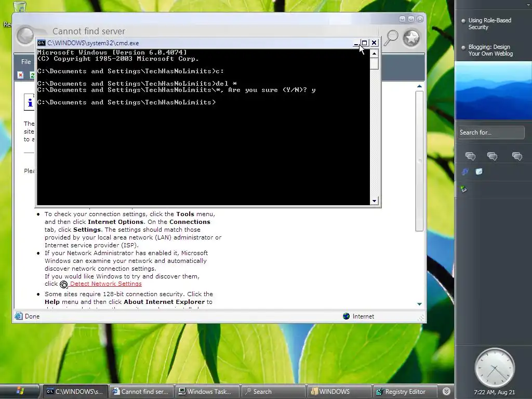Click the cmd window scroll up arrow
532x399 pixels.
[374, 54]
